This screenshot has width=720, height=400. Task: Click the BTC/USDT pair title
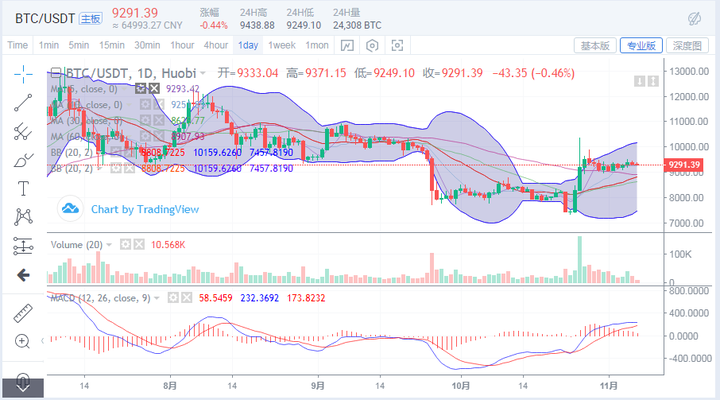pyautogui.click(x=45, y=19)
